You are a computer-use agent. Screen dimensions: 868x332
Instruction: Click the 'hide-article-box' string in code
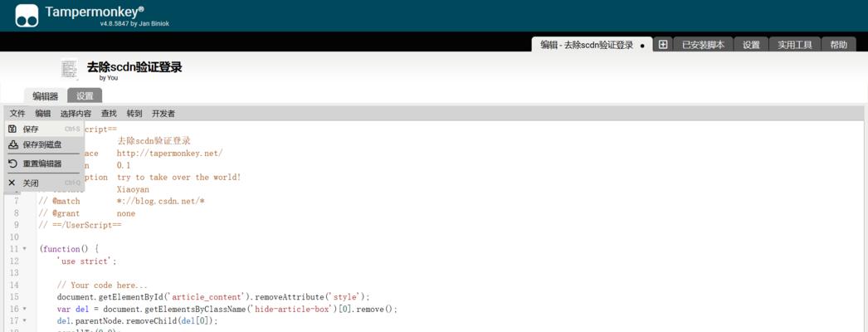293,309
